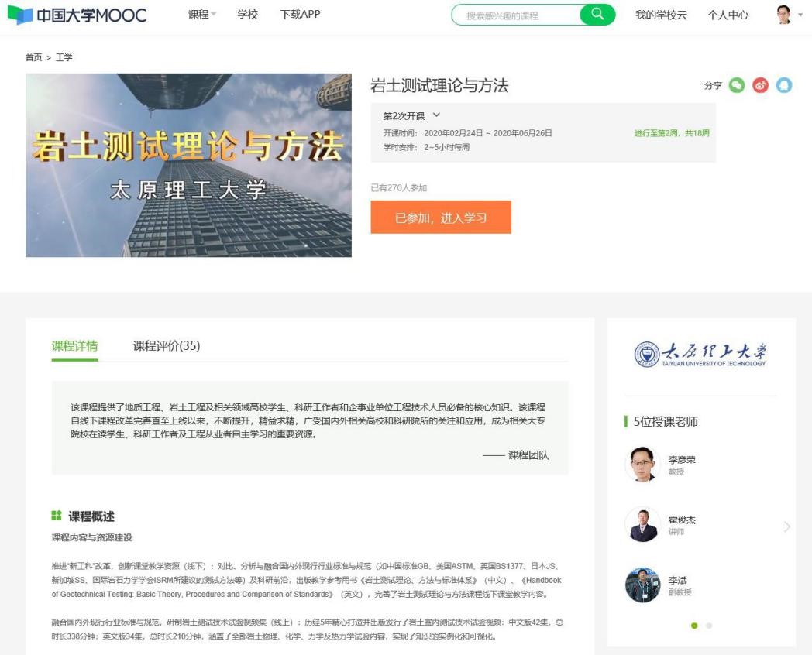The width and height of the screenshot is (812, 655).
Task: Click 已参加，进入学习 orange button
Action: 441,218
